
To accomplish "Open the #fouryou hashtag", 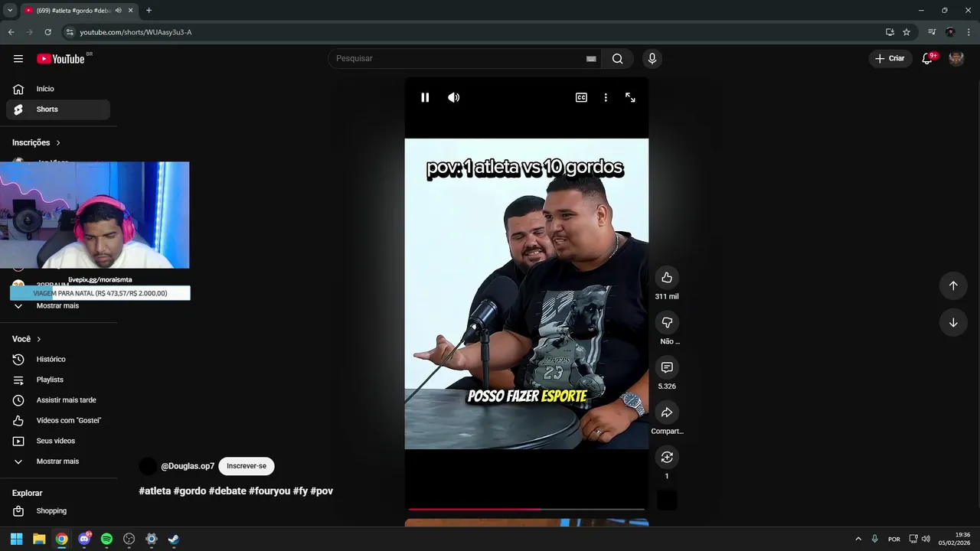I will point(269,491).
